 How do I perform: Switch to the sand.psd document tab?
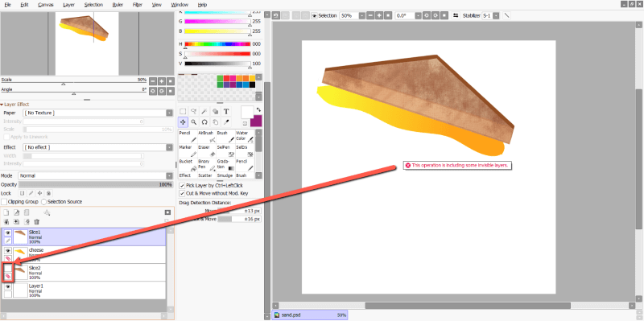310,315
